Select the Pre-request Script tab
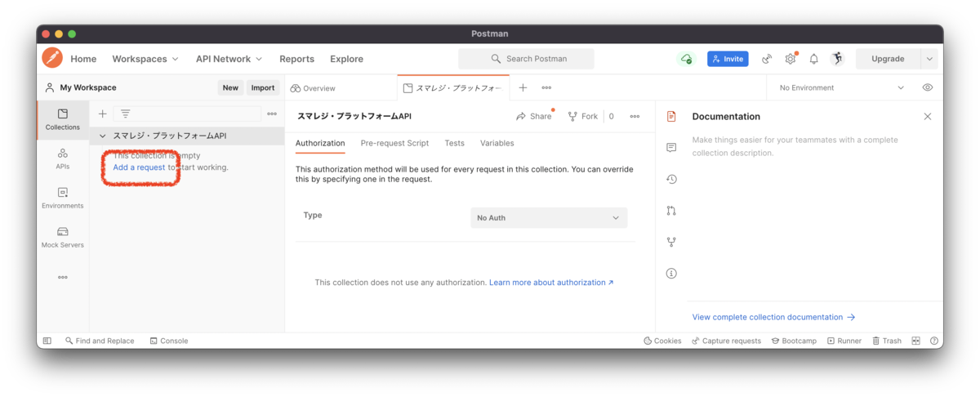 pos(394,143)
